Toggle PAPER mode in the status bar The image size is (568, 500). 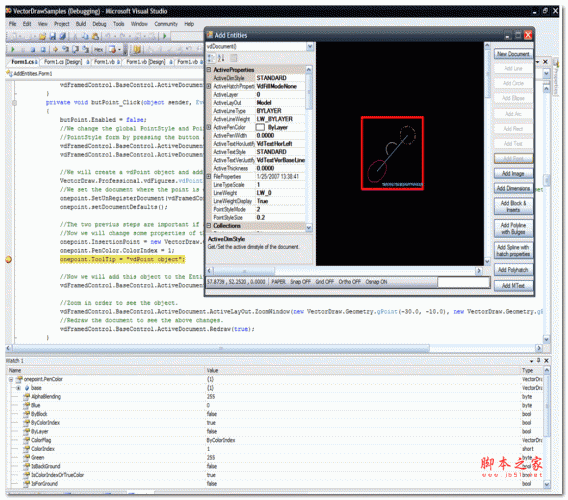click(279, 282)
